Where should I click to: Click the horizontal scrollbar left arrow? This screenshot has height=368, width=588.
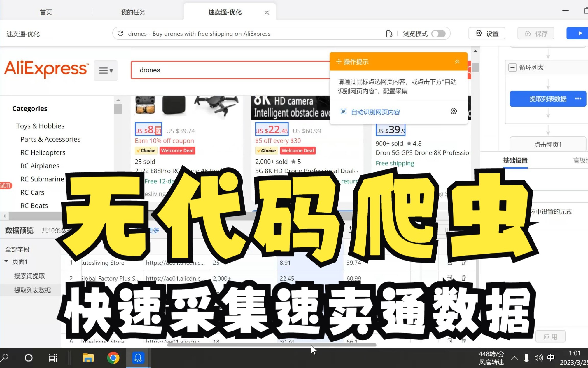coord(4,216)
